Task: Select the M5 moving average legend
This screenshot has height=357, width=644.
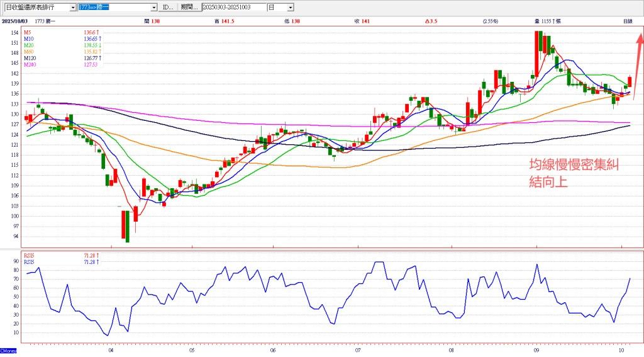Action: [x=27, y=31]
